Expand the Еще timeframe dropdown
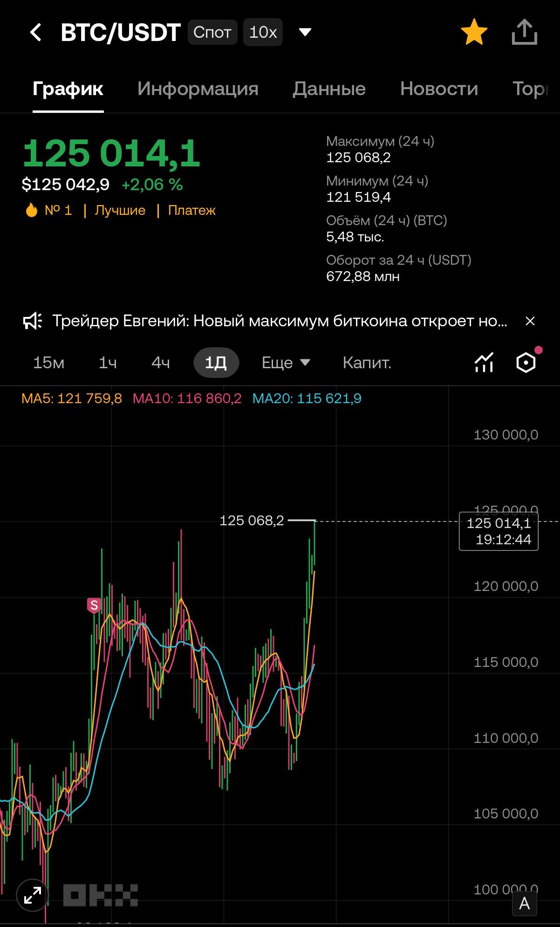This screenshot has width=560, height=927. pos(286,363)
